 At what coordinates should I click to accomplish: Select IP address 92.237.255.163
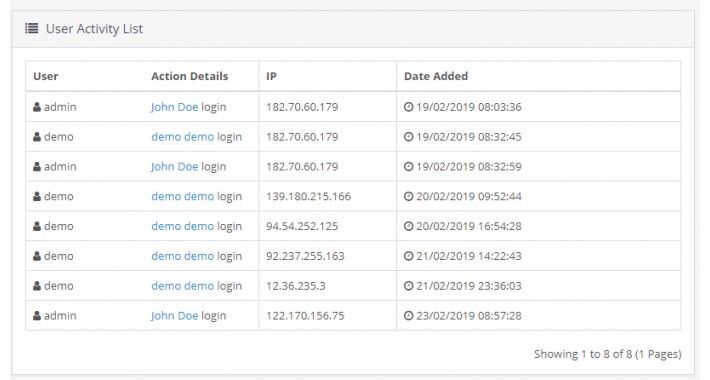(305, 256)
